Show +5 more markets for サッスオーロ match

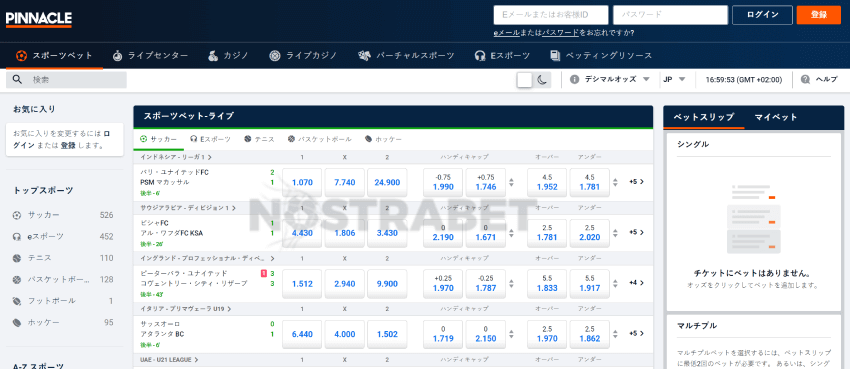pos(636,333)
